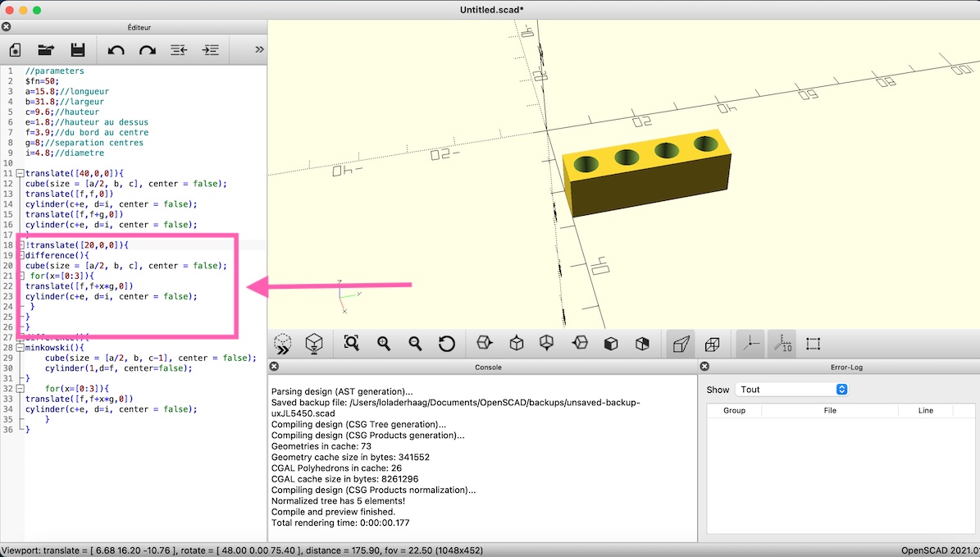Image resolution: width=980 pixels, height=557 pixels.
Task: Collapse the !translate block at line 18
Action: coord(20,245)
